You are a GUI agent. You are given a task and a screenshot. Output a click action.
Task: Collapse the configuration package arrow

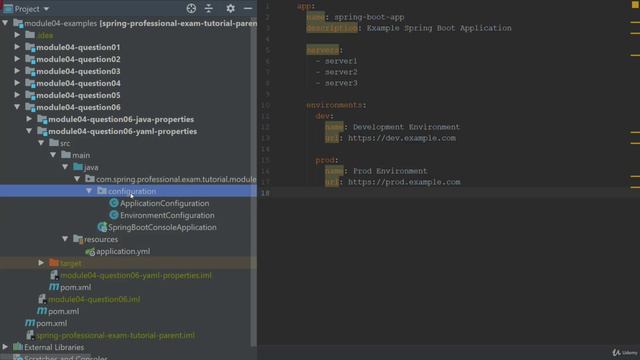click(x=89, y=191)
